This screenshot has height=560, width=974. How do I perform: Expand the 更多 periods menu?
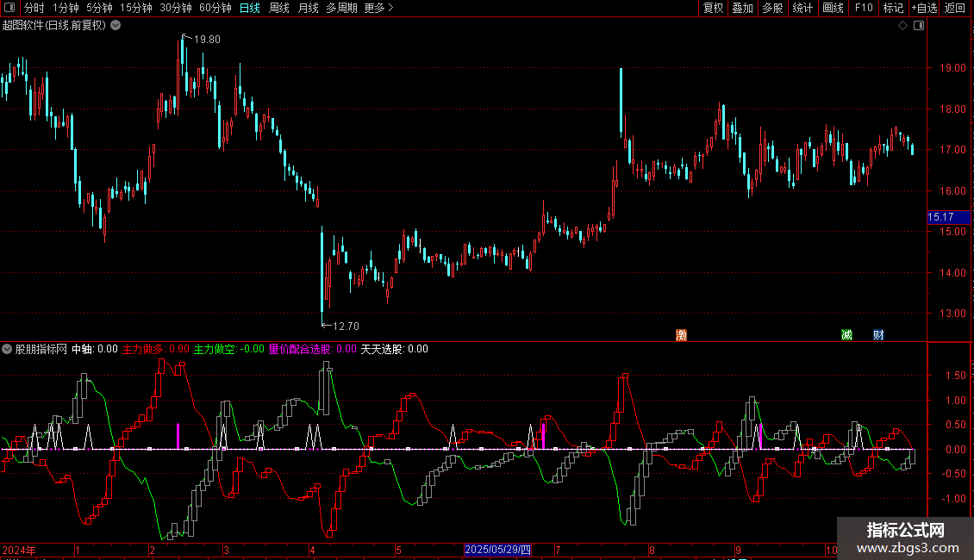tap(378, 8)
